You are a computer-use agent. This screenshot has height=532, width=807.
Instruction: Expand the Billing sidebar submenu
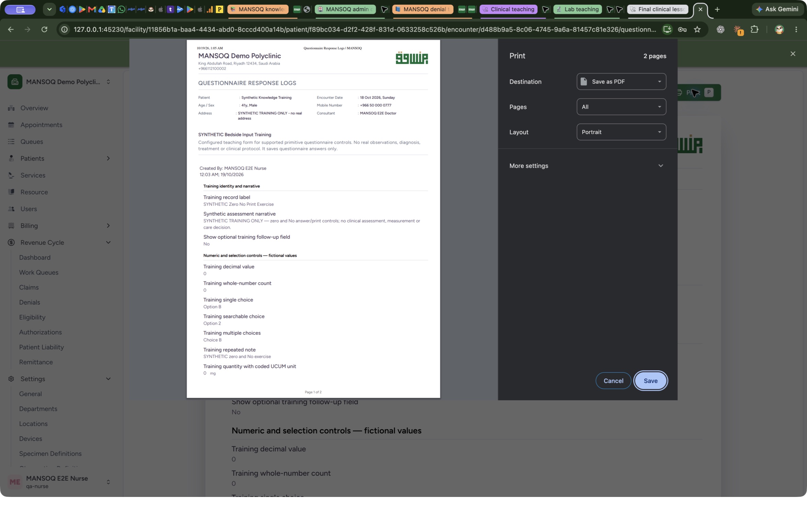pos(108,226)
